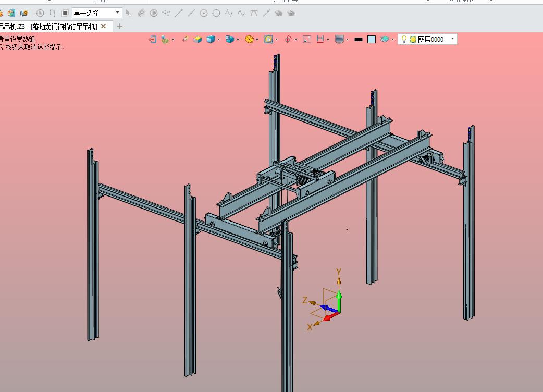This screenshot has width=543, height=392.
Task: Click the shaded blue cube display icon
Action: (x=211, y=39)
